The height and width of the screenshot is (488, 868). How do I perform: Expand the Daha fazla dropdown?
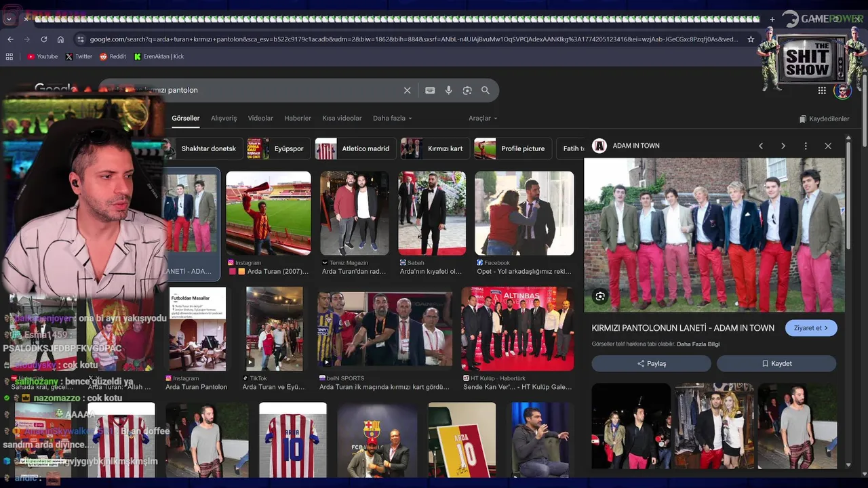(392, 118)
